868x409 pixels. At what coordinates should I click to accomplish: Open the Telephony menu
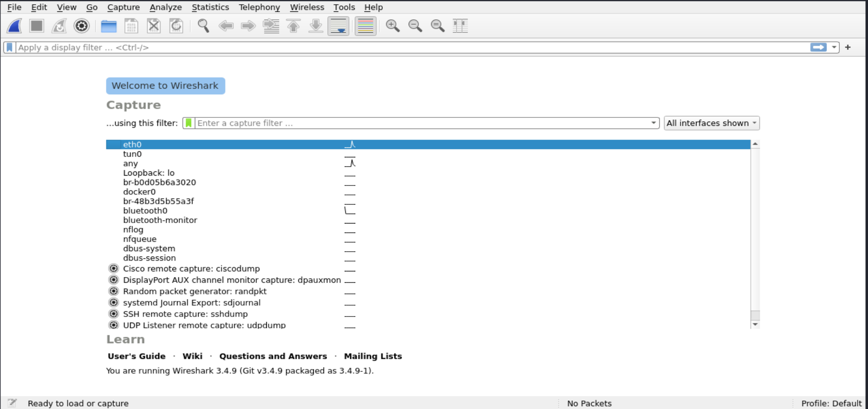point(259,7)
